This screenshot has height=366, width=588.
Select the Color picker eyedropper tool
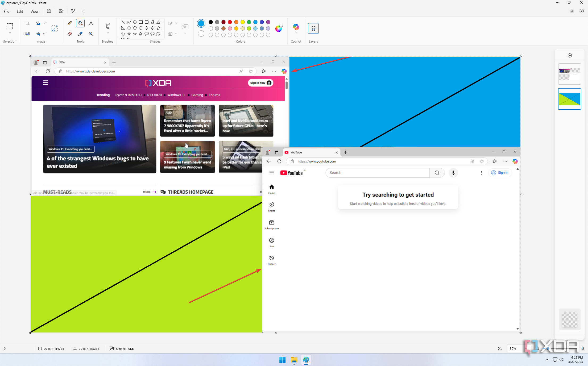80,34
